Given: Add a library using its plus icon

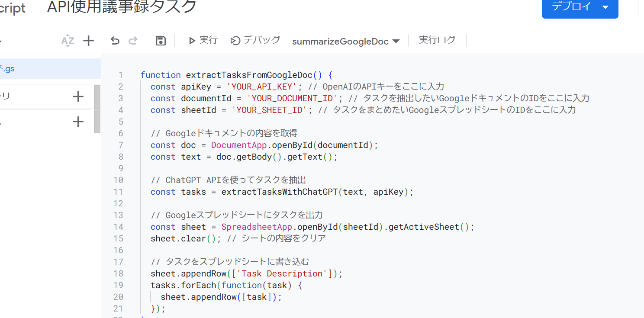Looking at the screenshot, I should [78, 96].
